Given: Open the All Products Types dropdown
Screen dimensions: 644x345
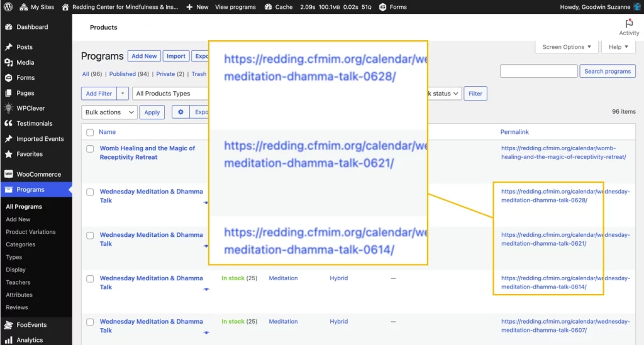Looking at the screenshot, I should (x=171, y=94).
